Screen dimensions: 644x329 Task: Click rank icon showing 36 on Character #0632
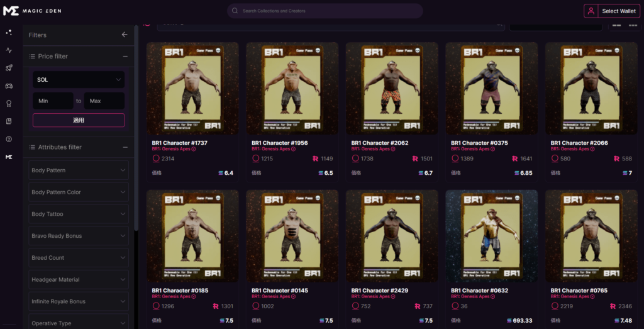click(455, 306)
